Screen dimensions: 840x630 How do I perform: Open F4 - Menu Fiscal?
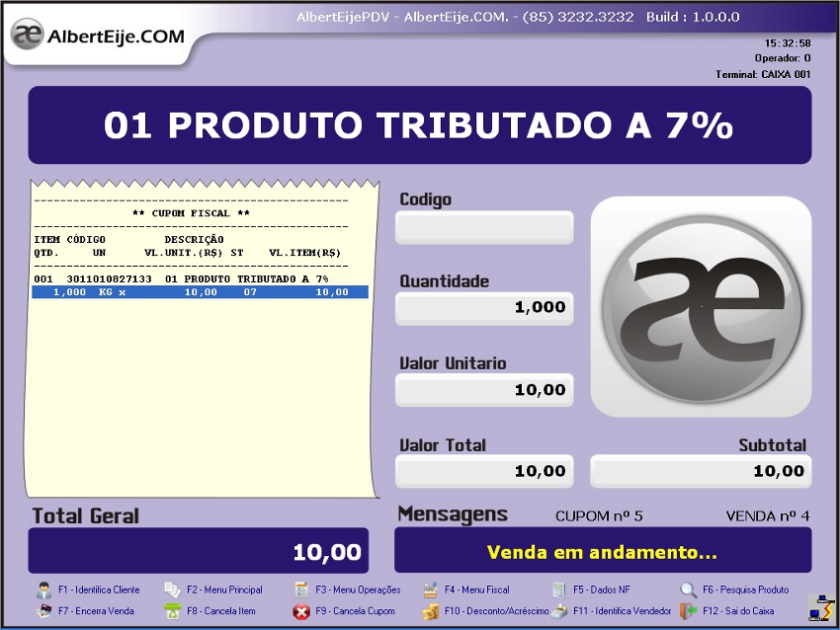(x=476, y=590)
